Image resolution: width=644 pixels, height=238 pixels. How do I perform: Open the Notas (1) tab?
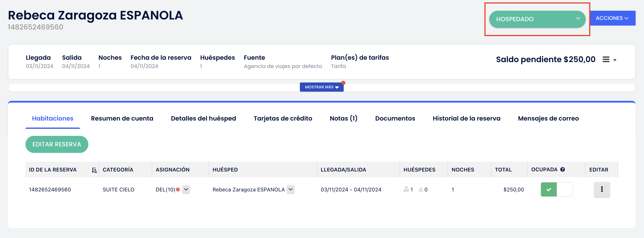pyautogui.click(x=343, y=118)
